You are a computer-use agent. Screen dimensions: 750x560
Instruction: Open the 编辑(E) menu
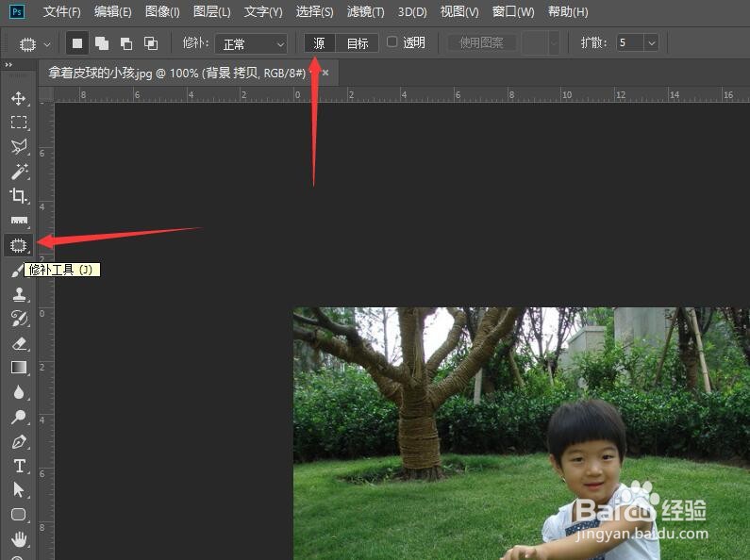(113, 12)
